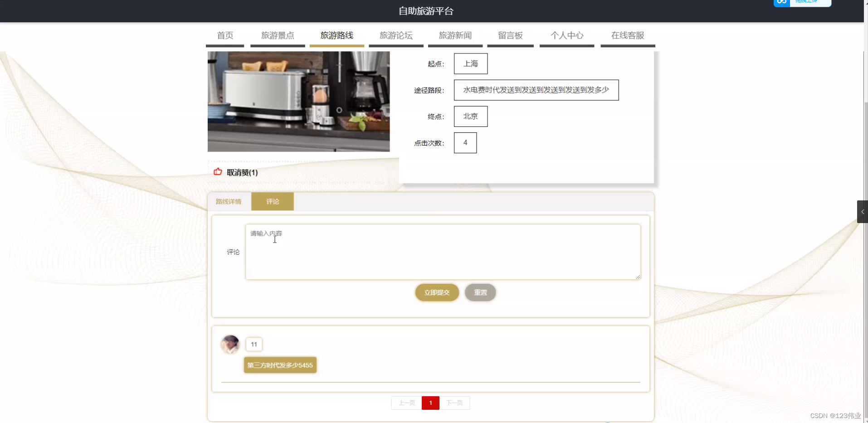Viewport: 868px width, 423px height.
Task: Open the 旅游新闻 section
Action: pos(455,35)
